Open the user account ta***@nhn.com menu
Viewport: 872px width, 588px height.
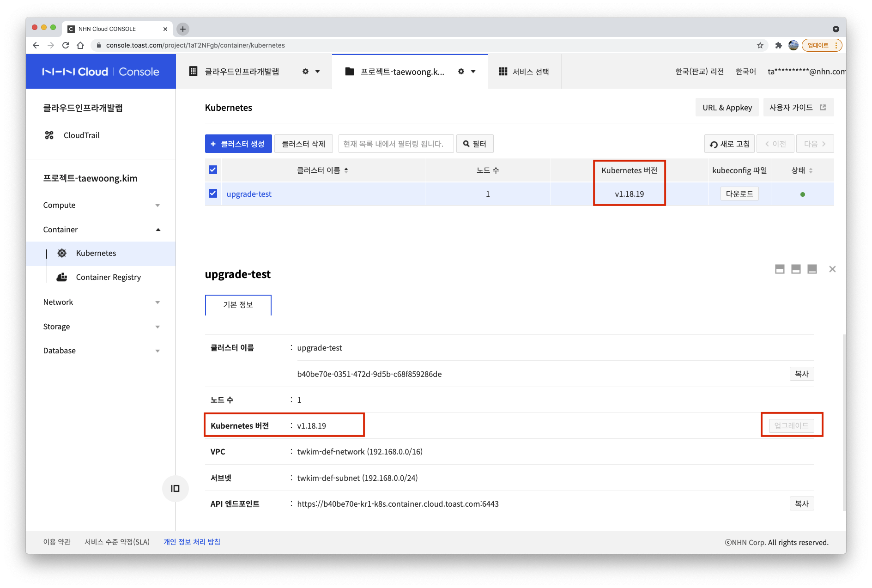pos(806,72)
